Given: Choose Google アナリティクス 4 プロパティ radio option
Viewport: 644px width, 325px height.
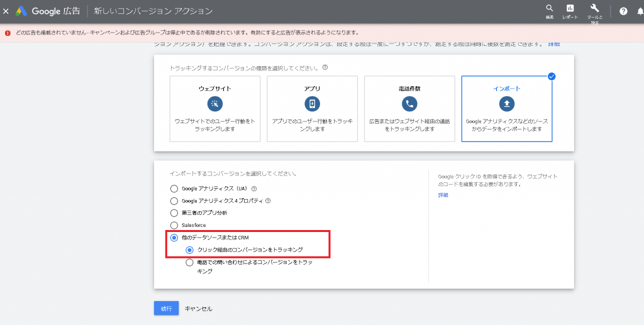Looking at the screenshot, I should pos(174,201).
